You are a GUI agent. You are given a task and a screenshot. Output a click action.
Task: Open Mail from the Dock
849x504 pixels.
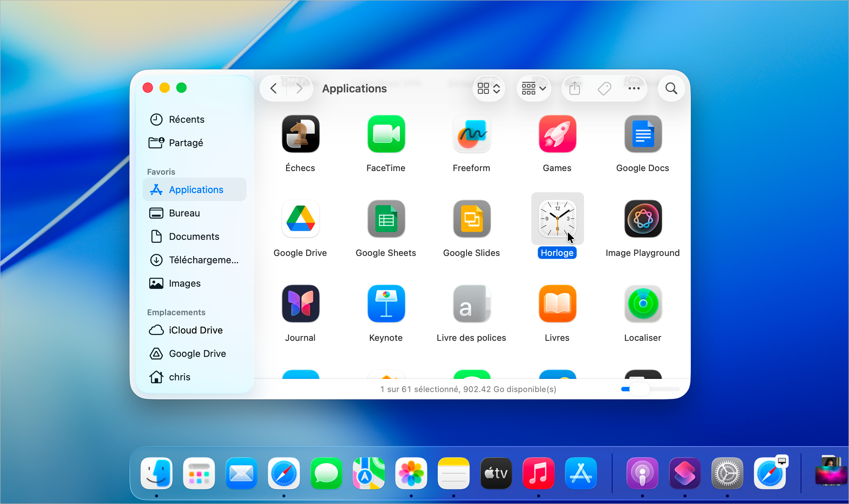point(241,473)
